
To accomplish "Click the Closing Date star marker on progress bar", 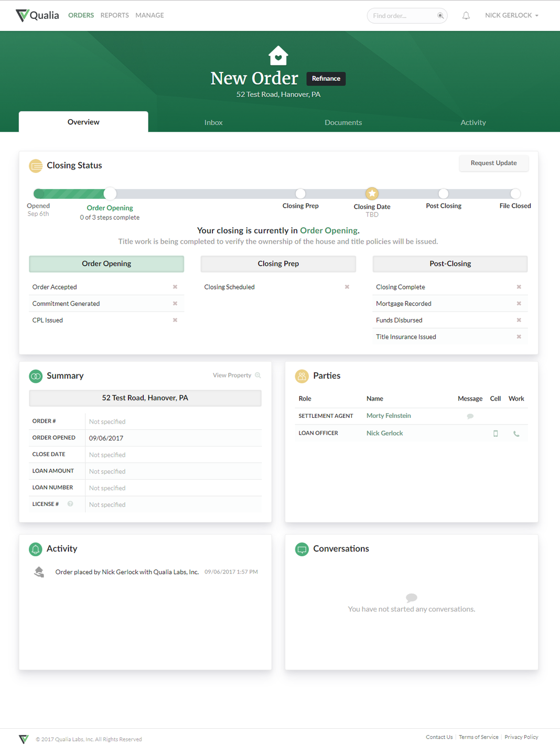I will coord(372,193).
